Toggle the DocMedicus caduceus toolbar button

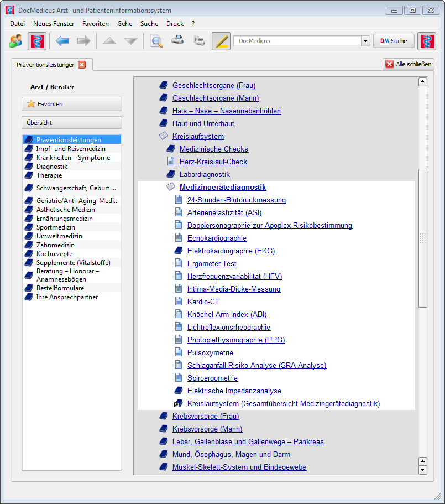click(x=37, y=41)
